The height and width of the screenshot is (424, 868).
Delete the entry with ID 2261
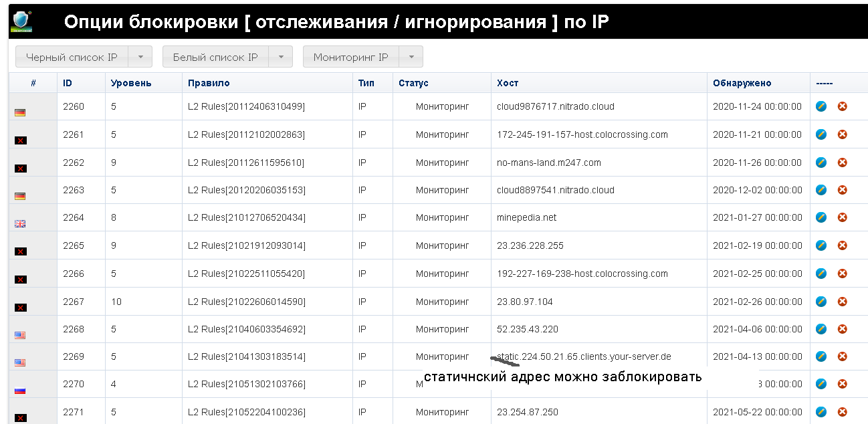842,134
